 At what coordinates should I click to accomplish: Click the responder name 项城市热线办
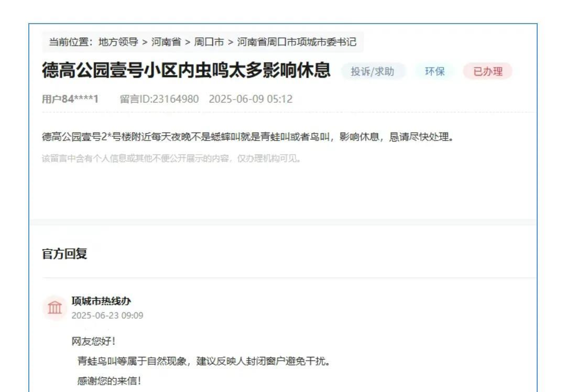coord(101,301)
